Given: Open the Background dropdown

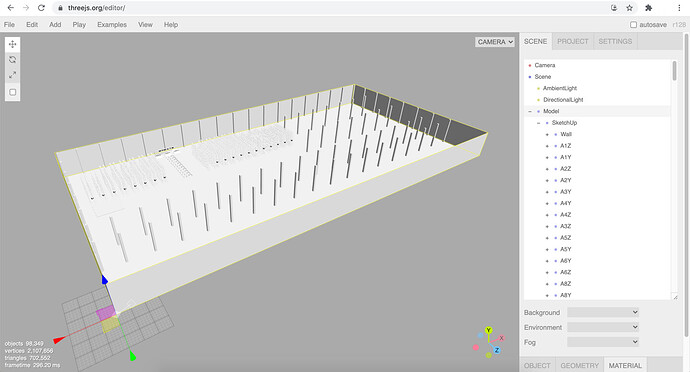Looking at the screenshot, I should coord(603,313).
